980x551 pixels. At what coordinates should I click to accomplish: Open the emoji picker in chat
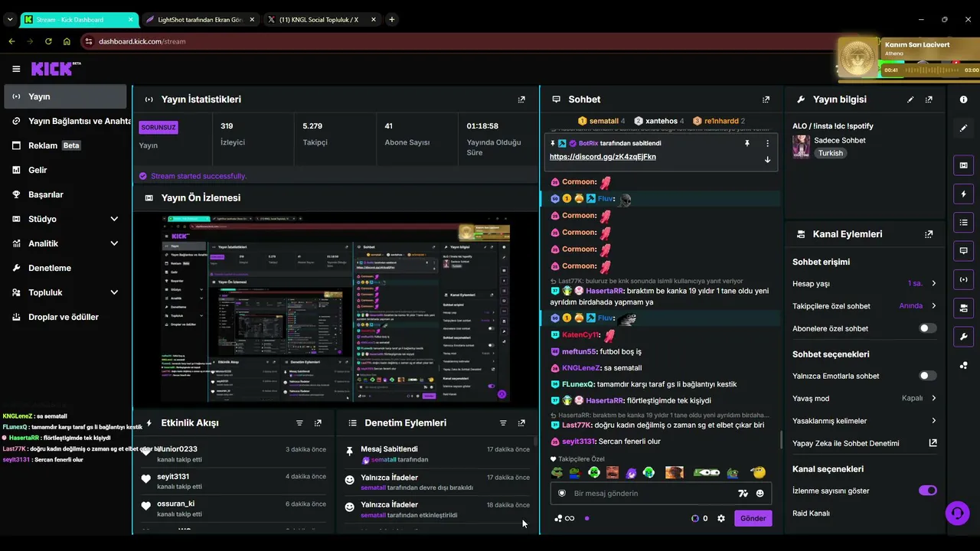tap(760, 494)
